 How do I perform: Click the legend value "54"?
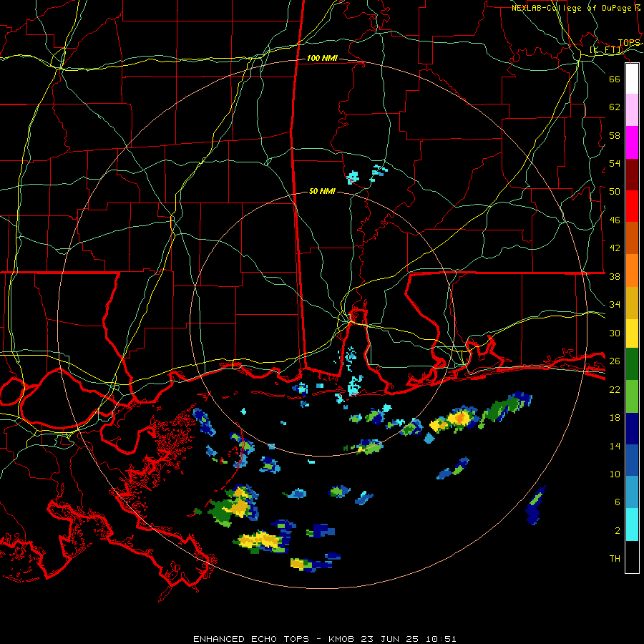615,163
